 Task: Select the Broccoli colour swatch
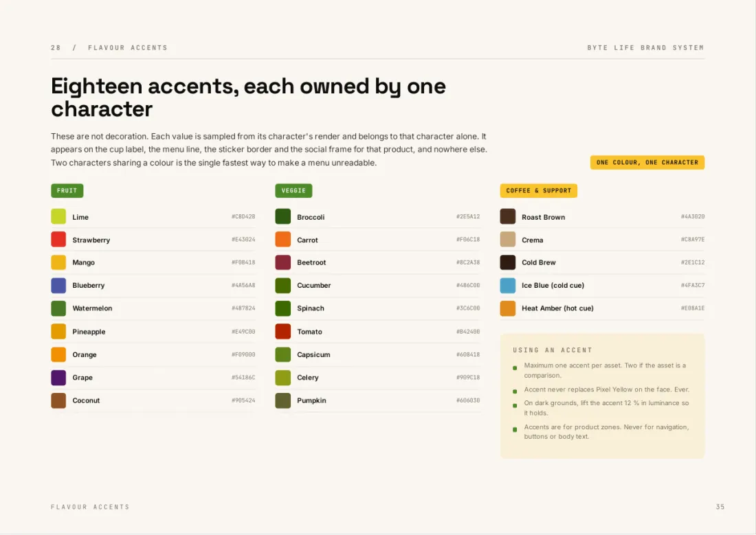coord(283,216)
